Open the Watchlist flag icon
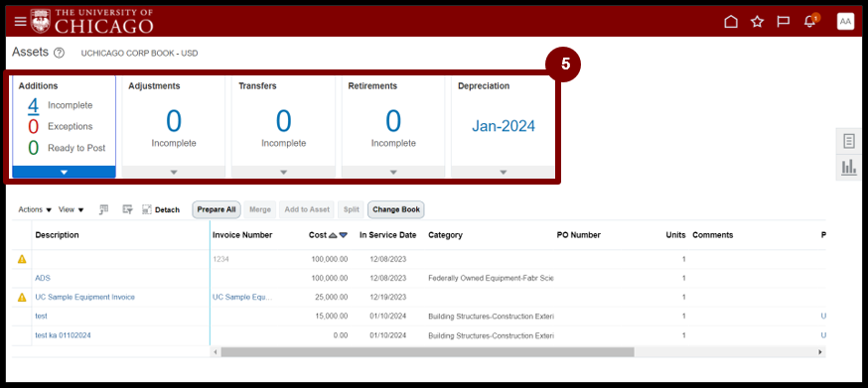 click(x=783, y=22)
